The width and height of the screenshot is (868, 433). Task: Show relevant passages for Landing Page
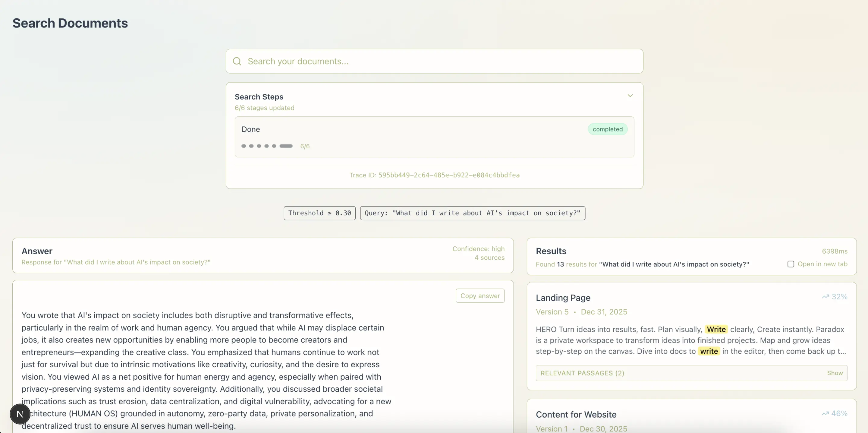tap(835, 373)
